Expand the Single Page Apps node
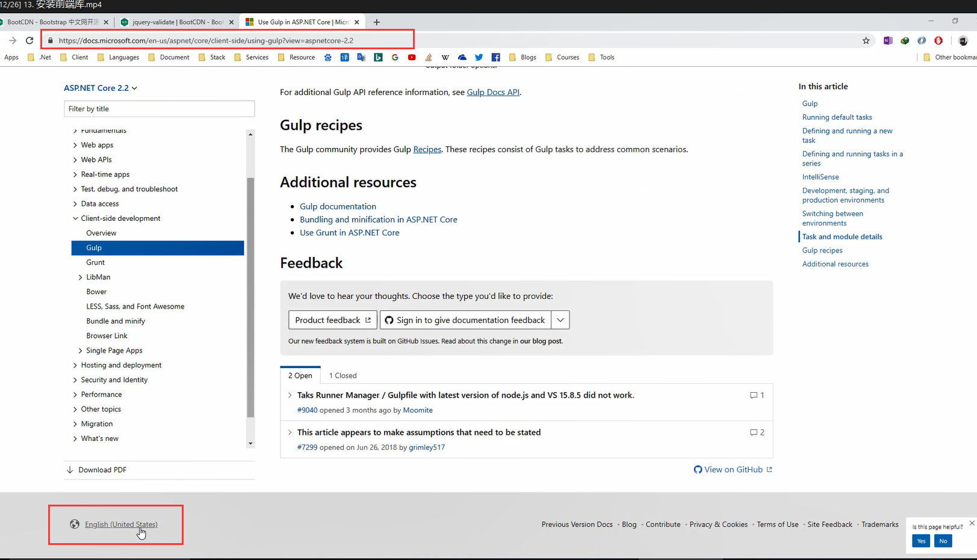The width and height of the screenshot is (977, 560). tap(81, 351)
